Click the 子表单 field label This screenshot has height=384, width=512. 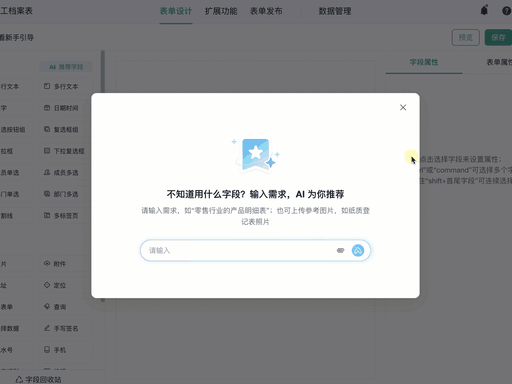(7, 307)
